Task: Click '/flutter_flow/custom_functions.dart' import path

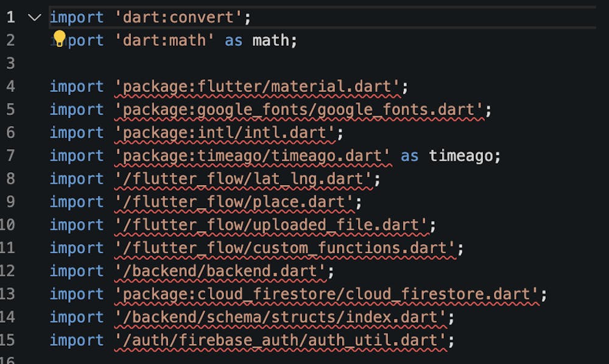Action: pyautogui.click(x=284, y=248)
